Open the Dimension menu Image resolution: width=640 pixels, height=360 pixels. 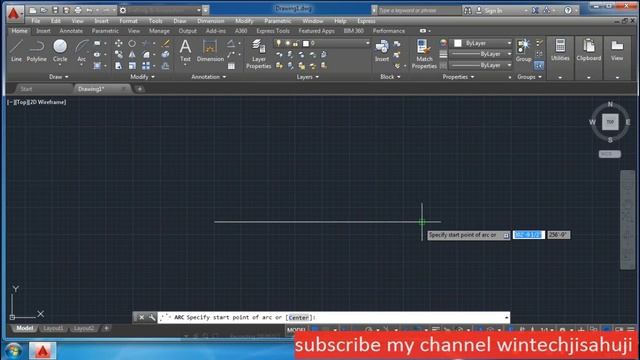[x=211, y=21]
